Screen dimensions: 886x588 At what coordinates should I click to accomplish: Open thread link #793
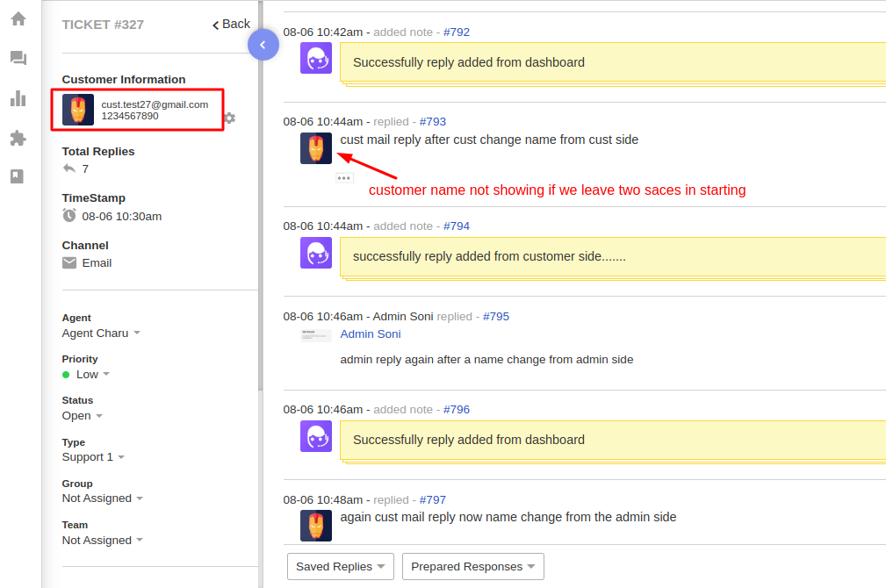tap(433, 121)
